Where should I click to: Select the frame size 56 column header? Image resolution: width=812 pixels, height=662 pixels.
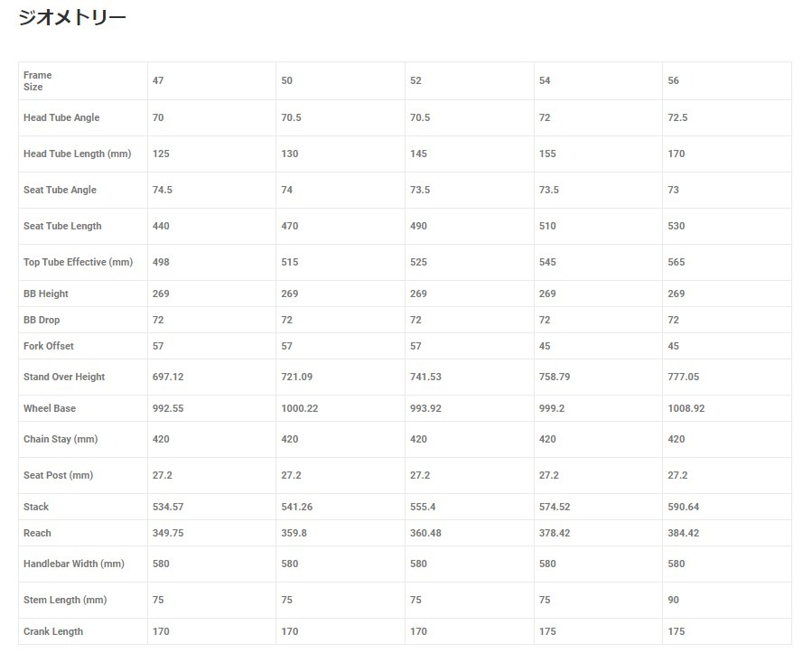pos(673,81)
